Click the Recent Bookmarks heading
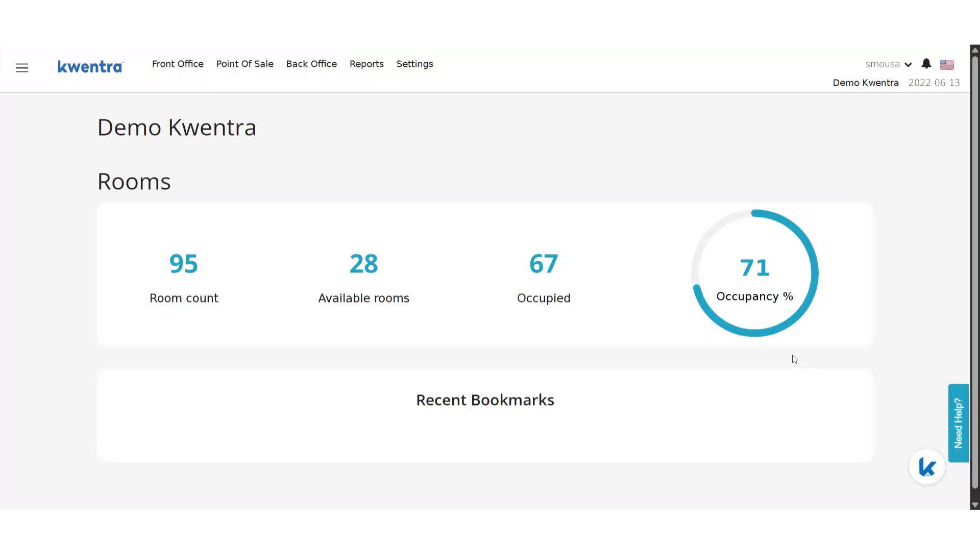The height and width of the screenshot is (551, 980). pyautogui.click(x=485, y=400)
